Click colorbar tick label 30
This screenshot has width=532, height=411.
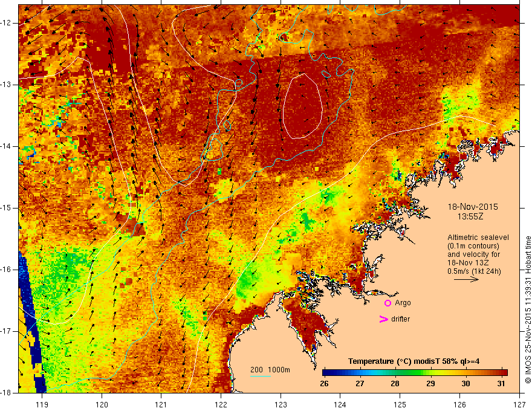(465, 384)
